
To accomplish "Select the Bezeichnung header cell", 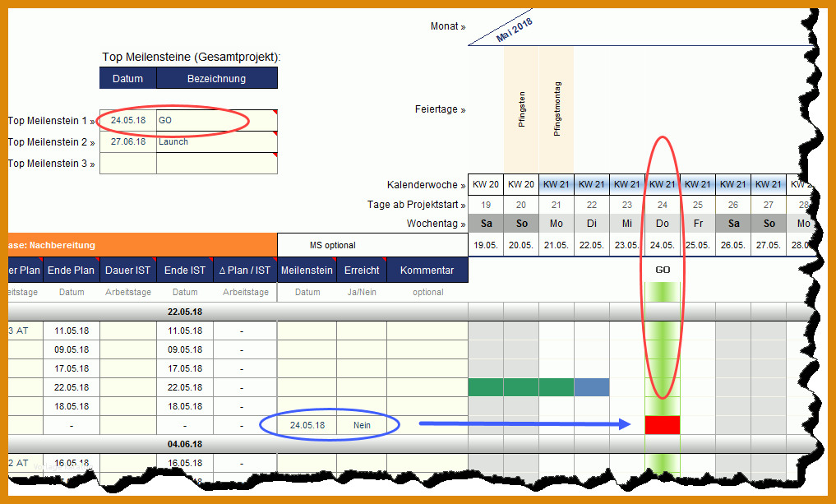I will (216, 78).
